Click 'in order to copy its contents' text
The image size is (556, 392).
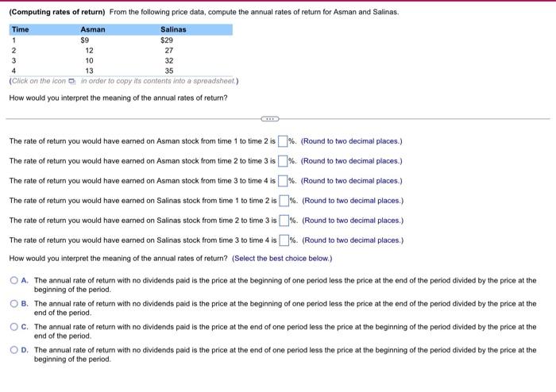tap(127, 81)
